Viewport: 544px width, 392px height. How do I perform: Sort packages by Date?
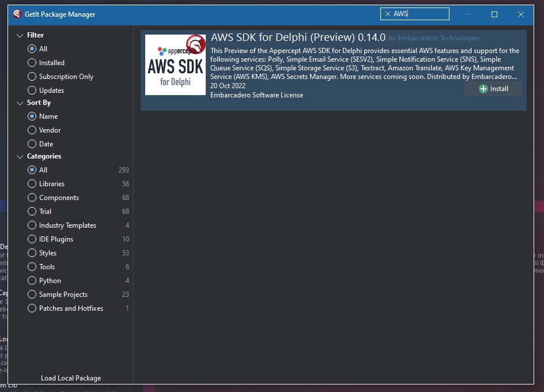(x=40, y=144)
